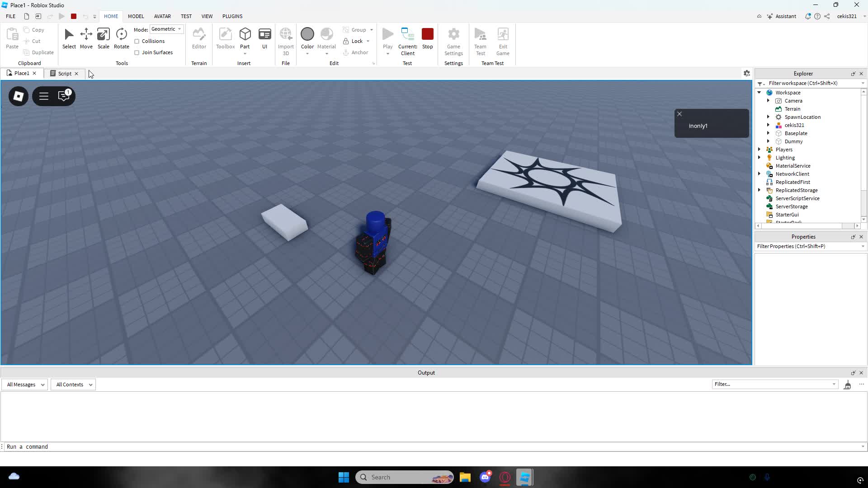Screen dimensions: 868x488
Task: Open the Terrain Editor
Action: click(199, 38)
